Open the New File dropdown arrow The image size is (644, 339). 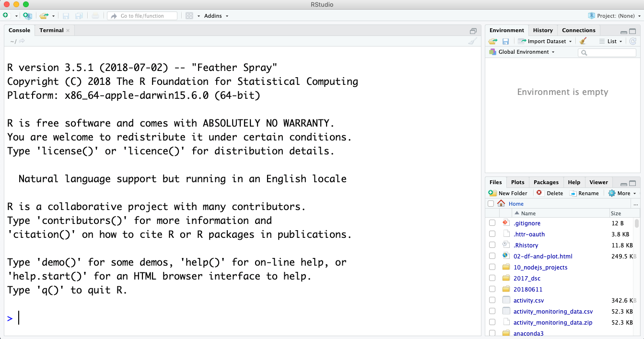[x=16, y=16]
